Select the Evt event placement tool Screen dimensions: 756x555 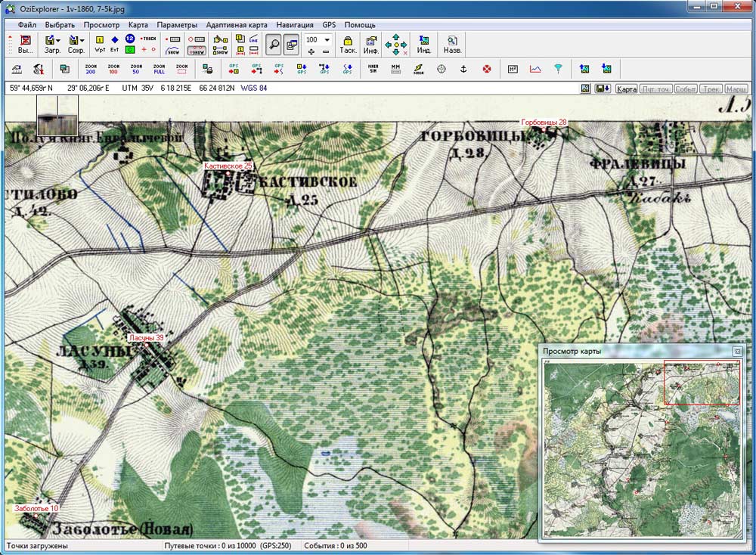[114, 45]
